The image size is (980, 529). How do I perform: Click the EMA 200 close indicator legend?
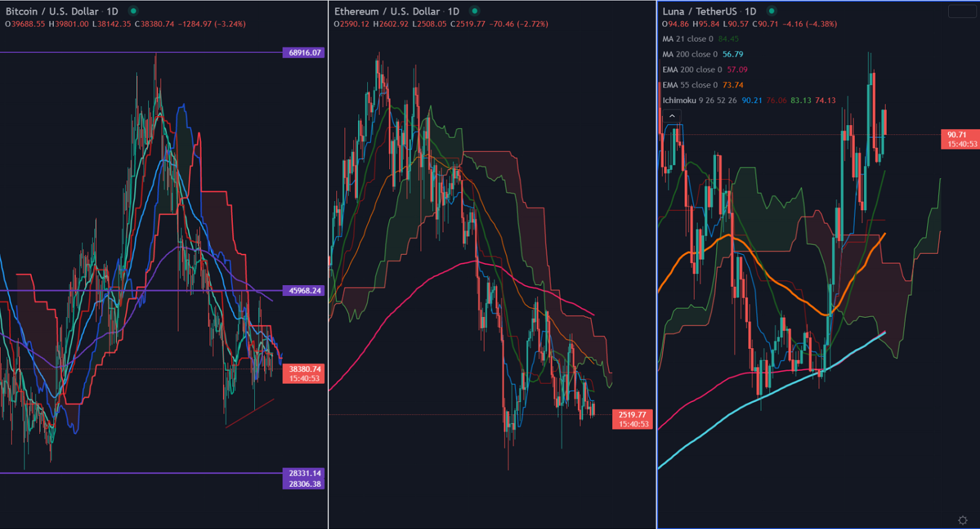coord(692,70)
